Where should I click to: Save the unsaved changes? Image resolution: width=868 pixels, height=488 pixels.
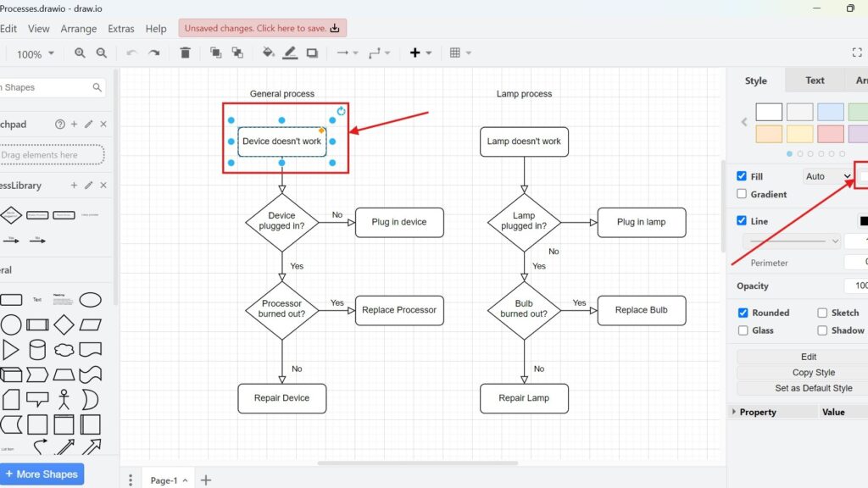pyautogui.click(x=262, y=28)
